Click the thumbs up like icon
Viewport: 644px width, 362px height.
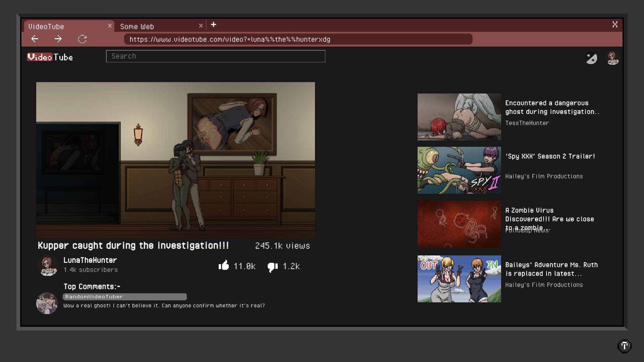[x=224, y=265]
